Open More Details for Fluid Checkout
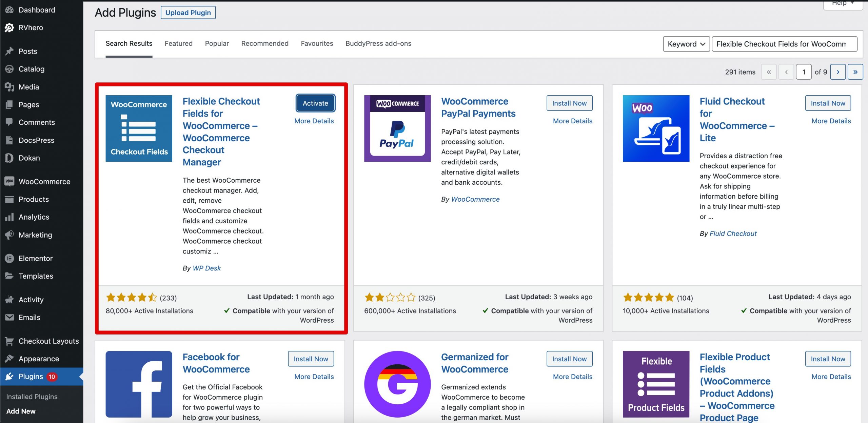This screenshot has height=423, width=868. (x=831, y=121)
